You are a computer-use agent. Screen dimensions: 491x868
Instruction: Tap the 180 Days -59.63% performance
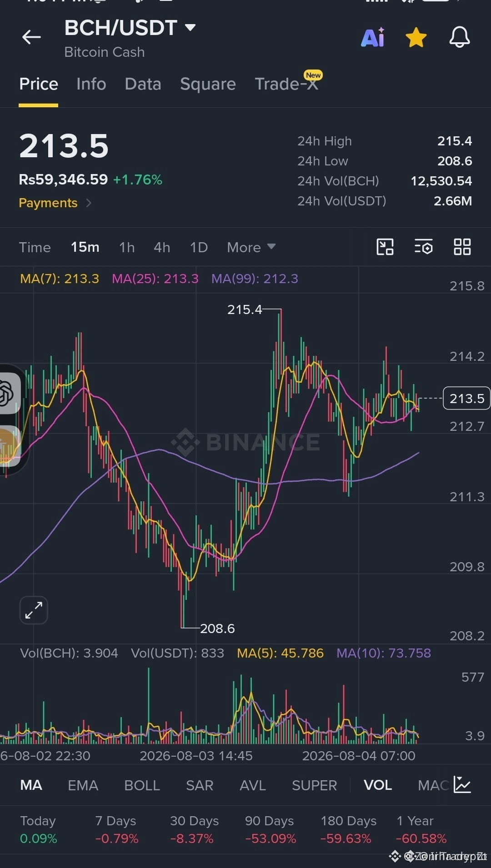(x=348, y=830)
